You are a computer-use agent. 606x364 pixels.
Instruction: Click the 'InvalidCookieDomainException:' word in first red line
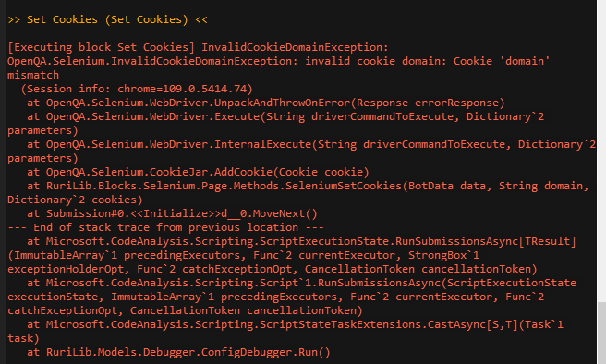(295, 47)
